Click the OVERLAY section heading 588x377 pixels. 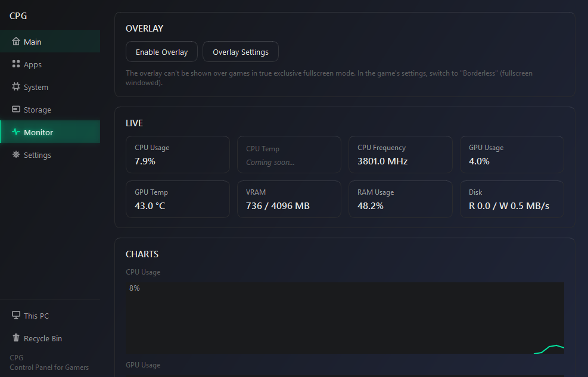(x=144, y=29)
